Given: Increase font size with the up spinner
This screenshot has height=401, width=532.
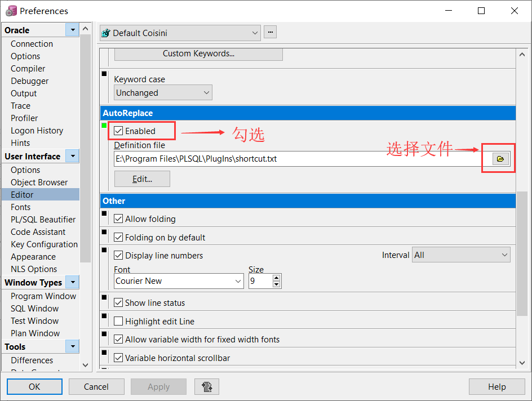Looking at the screenshot, I should [276, 278].
